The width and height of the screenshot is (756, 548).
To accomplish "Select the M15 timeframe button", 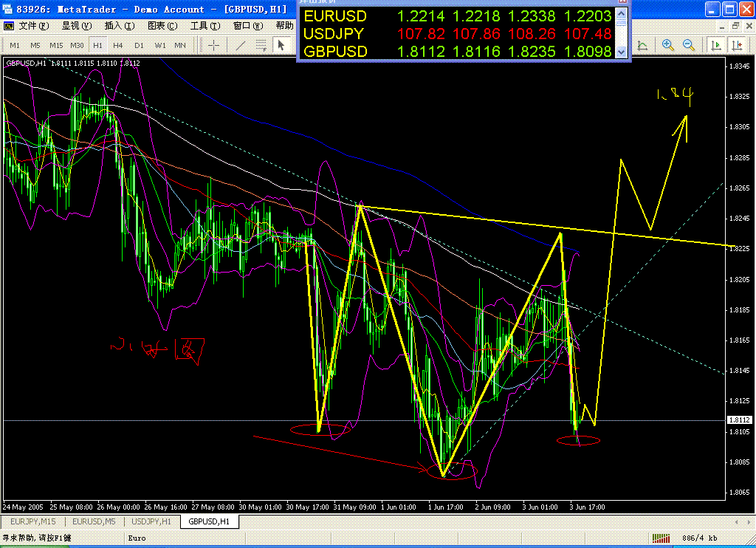I will (56, 45).
